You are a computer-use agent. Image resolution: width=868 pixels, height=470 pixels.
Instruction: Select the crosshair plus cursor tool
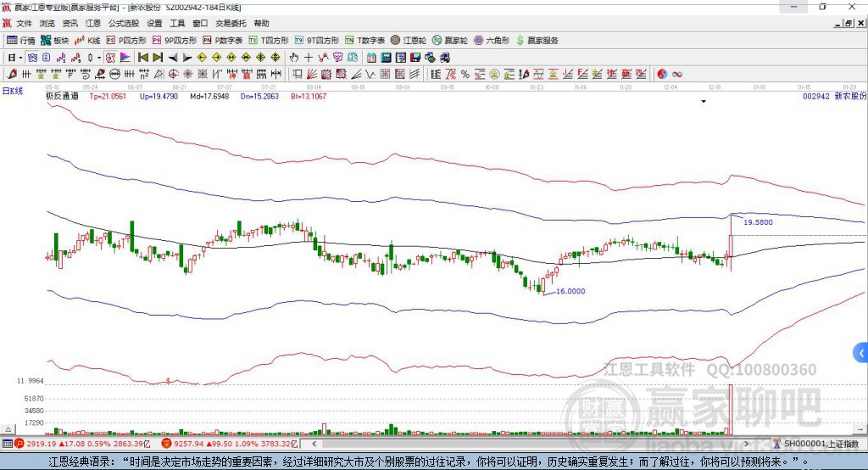[x=309, y=58]
